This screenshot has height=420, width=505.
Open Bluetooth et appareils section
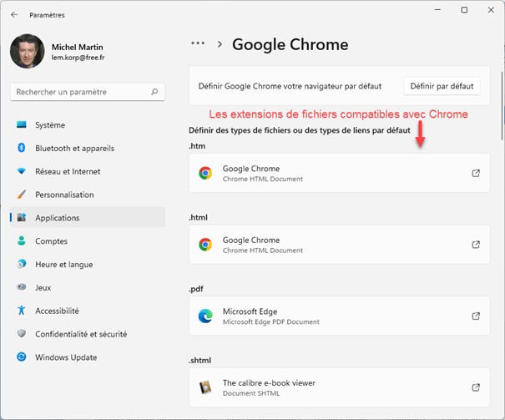74,149
